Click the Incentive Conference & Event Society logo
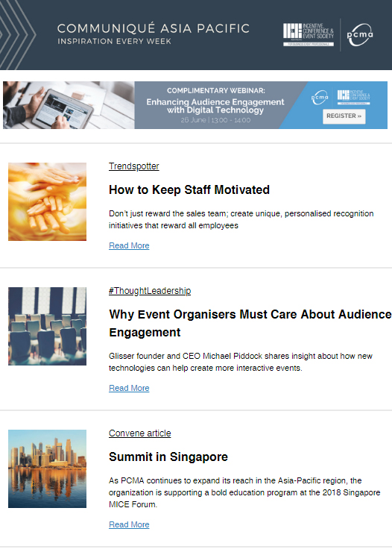Screen dimensions: 392x555 tap(309, 34)
